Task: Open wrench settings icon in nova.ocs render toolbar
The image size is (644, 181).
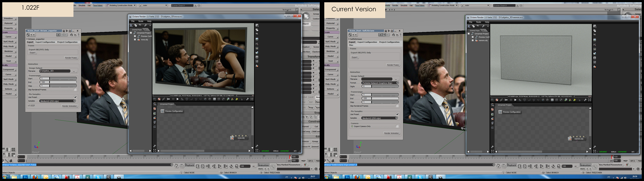Action: [247, 99]
